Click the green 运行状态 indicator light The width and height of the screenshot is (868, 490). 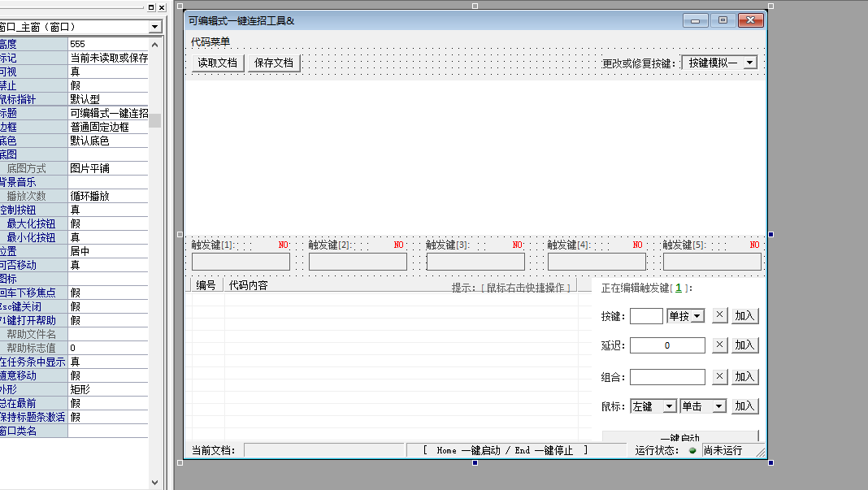(692, 450)
